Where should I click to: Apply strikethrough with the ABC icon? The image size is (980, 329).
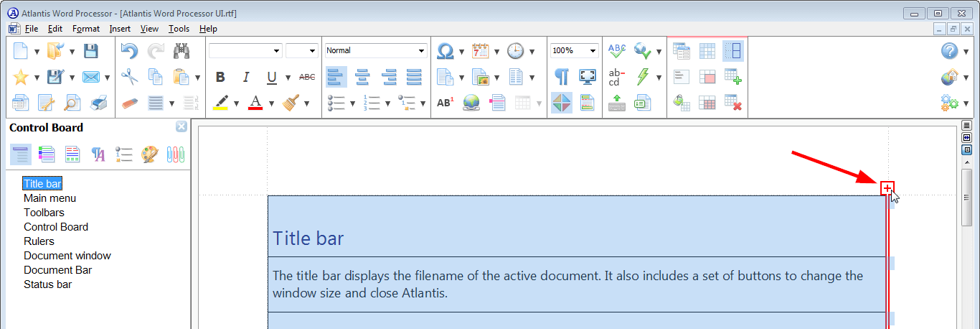307,77
